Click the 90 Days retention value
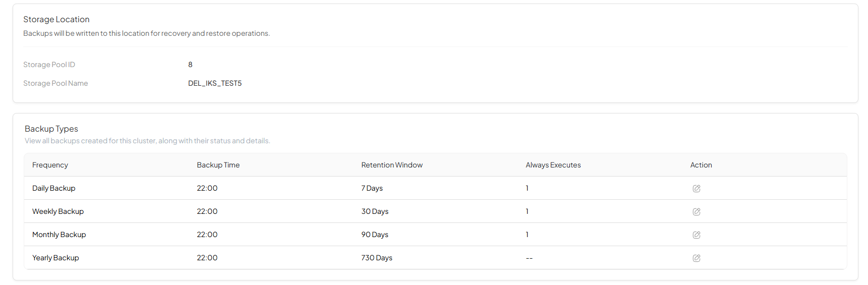Image resolution: width=868 pixels, height=285 pixels. (x=375, y=235)
